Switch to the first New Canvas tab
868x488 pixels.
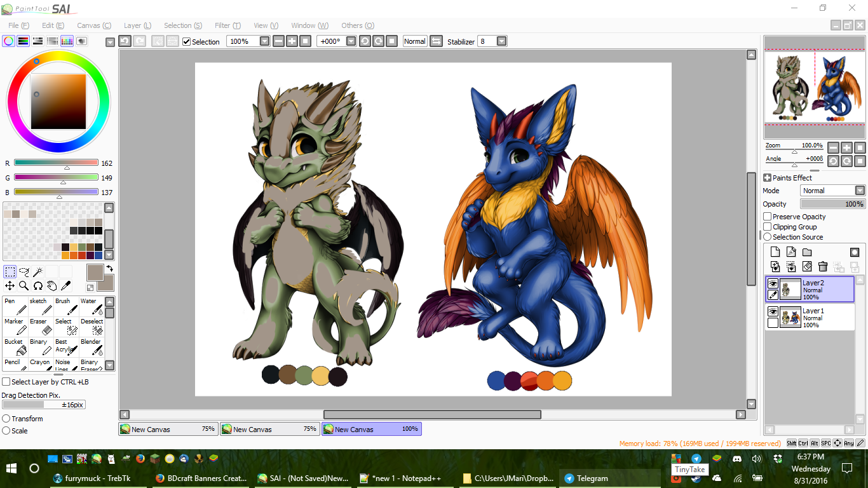tap(168, 429)
